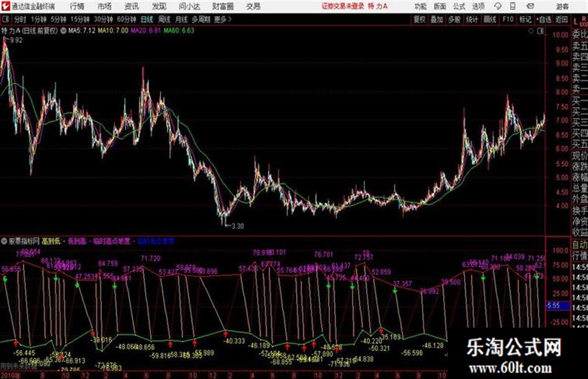This screenshot has height=379, width=588.
Task: Click the 现价 row in quote panel
Action: click(580, 156)
